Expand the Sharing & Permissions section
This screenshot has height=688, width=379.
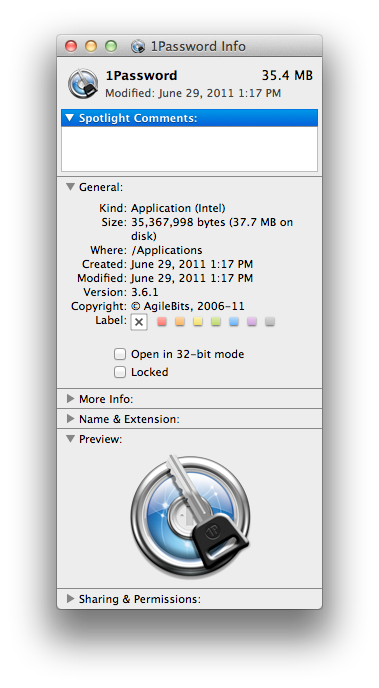tap(70, 598)
